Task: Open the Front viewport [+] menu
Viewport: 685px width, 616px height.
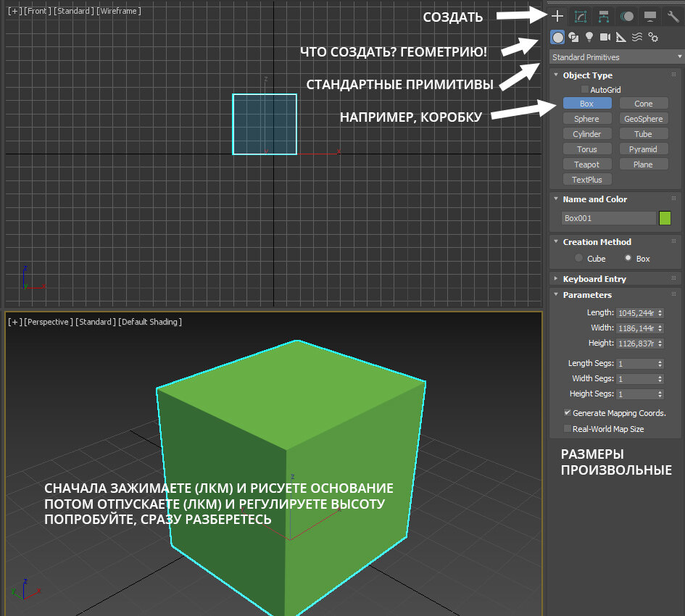Action: pyautogui.click(x=14, y=11)
